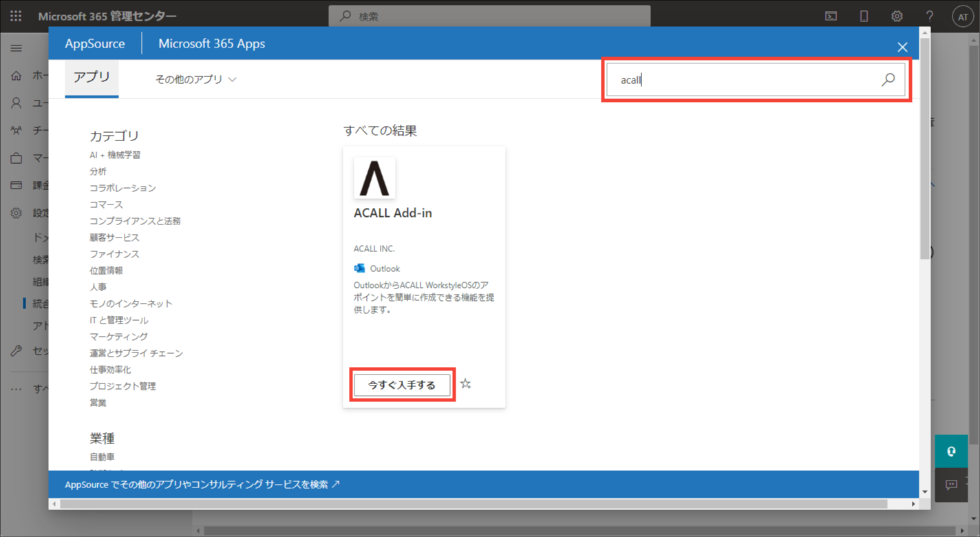Filter by 仕事効率化 category
980x537 pixels.
[x=110, y=370]
